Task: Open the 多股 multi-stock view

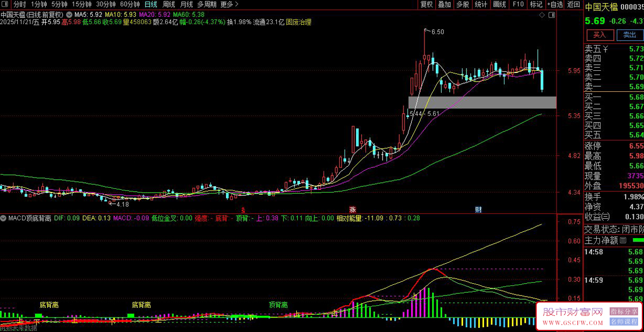Action: pos(463,4)
